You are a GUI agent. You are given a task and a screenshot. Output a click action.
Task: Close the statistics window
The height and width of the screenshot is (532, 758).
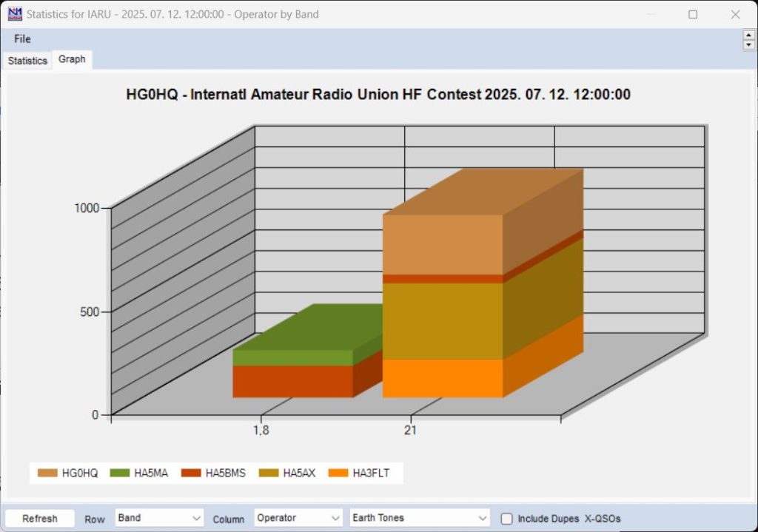[735, 15]
